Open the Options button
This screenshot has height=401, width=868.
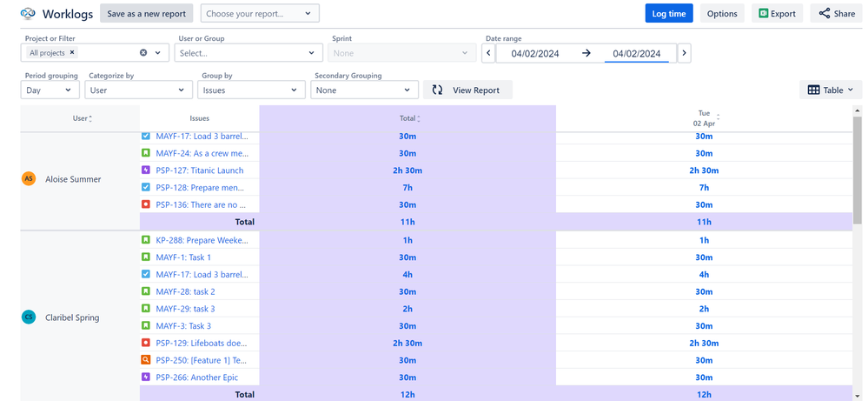coord(722,13)
